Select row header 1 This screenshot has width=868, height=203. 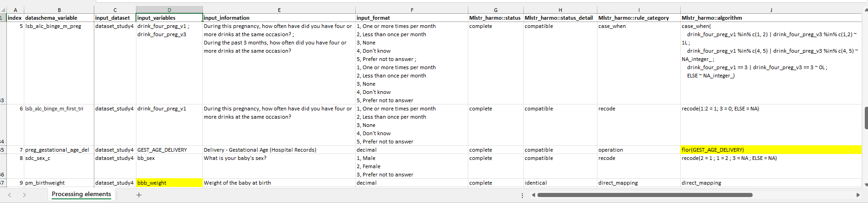click(3, 18)
